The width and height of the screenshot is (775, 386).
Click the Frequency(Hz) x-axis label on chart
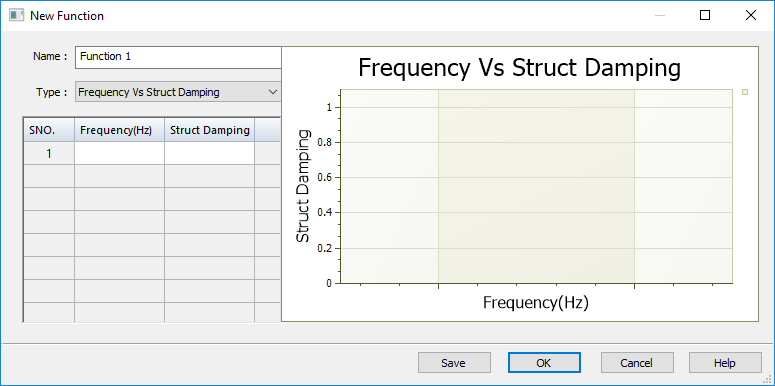pos(536,302)
